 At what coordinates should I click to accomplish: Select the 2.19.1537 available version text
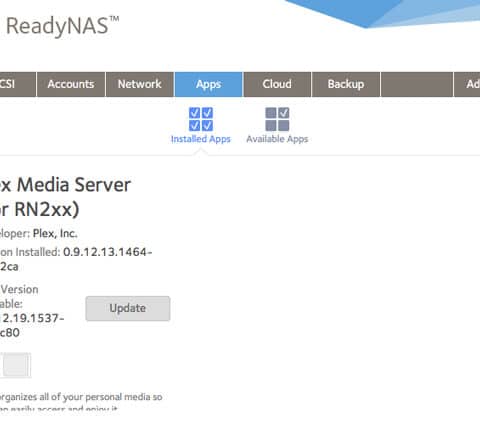point(33,318)
